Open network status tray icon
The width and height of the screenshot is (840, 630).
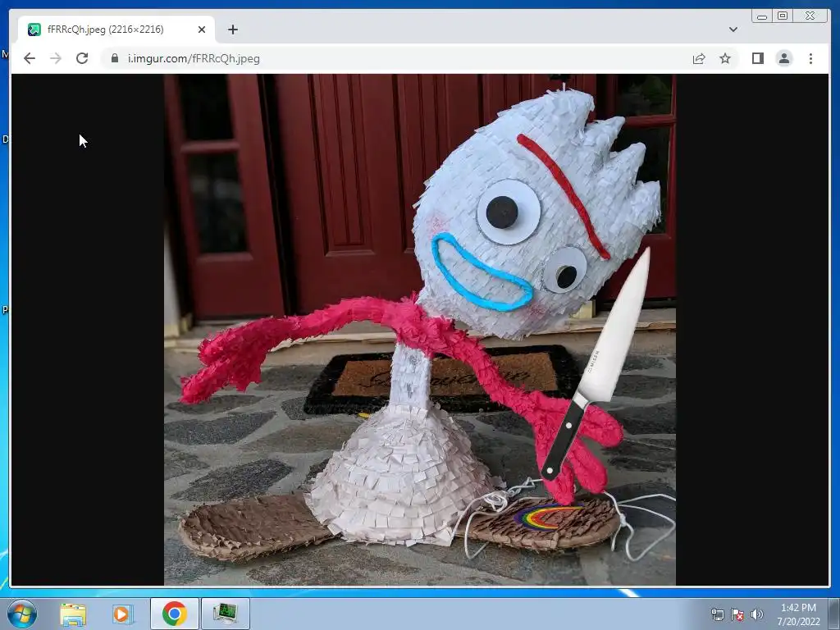[x=717, y=614]
